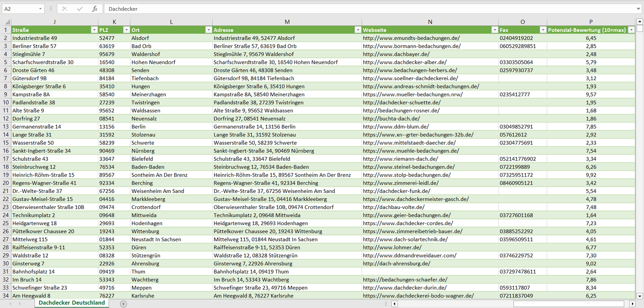Open the Straße column filter dropdown

point(94,30)
